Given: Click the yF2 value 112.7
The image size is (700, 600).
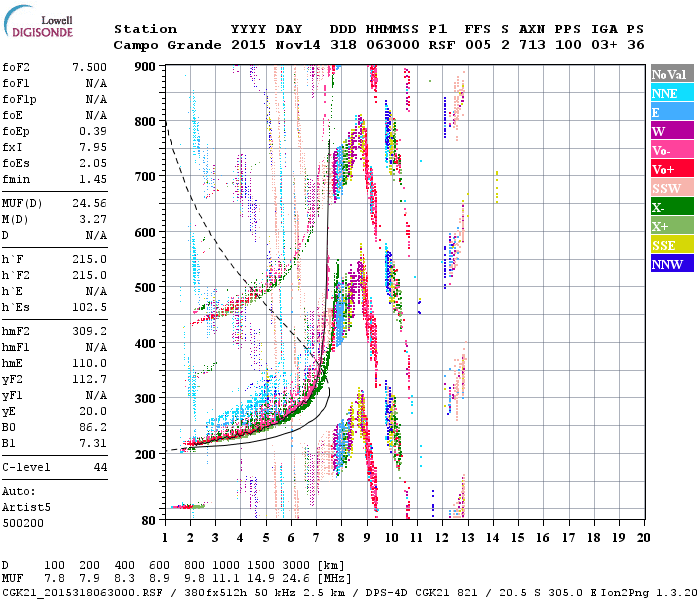Looking at the screenshot, I should click(89, 379).
